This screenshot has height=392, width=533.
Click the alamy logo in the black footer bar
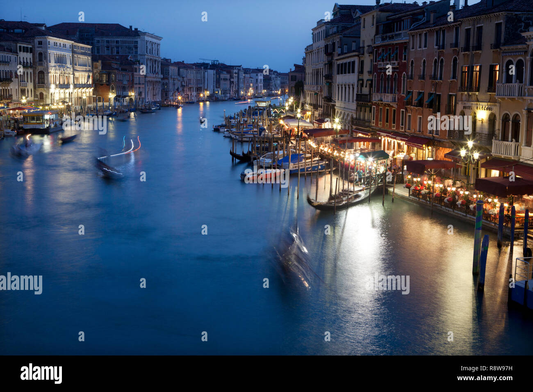41,374
